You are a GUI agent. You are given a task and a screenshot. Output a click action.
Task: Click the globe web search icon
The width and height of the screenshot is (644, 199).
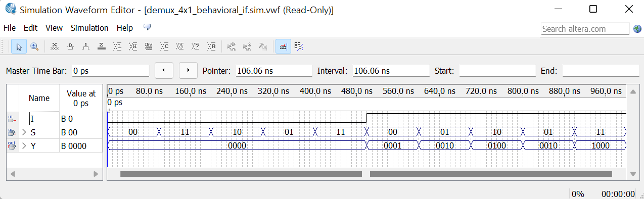(x=637, y=29)
